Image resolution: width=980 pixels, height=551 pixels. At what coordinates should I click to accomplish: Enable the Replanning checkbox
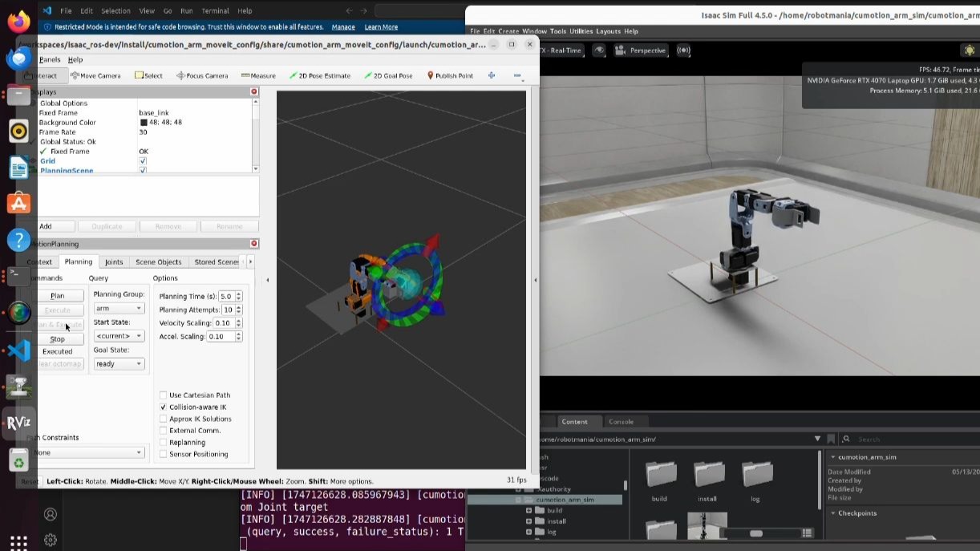[x=164, y=443]
